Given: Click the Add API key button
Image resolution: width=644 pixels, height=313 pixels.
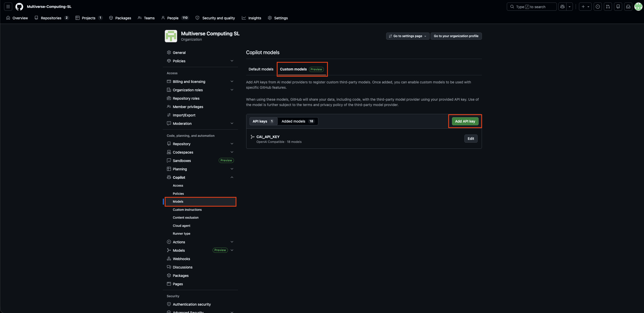Looking at the screenshot, I should [x=465, y=121].
